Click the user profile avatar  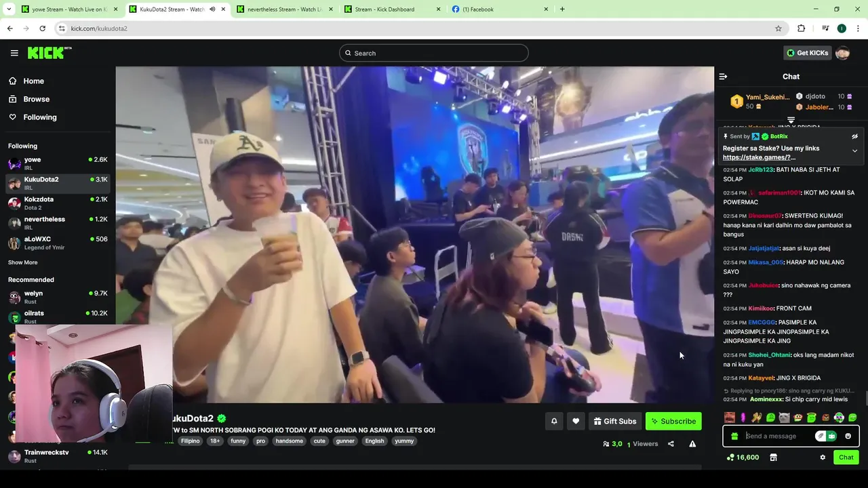click(842, 53)
